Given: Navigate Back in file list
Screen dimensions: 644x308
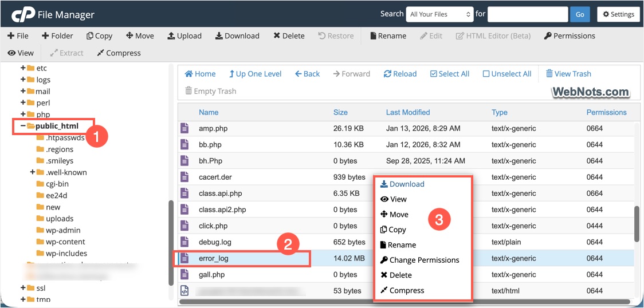Looking at the screenshot, I should coord(307,74).
